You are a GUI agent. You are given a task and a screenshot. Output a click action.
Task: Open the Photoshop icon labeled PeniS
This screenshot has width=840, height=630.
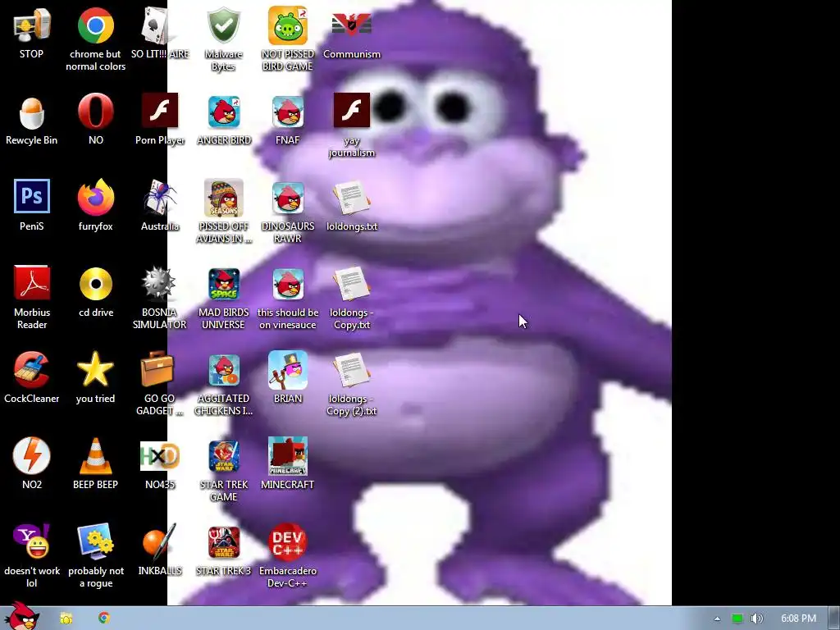(x=32, y=196)
